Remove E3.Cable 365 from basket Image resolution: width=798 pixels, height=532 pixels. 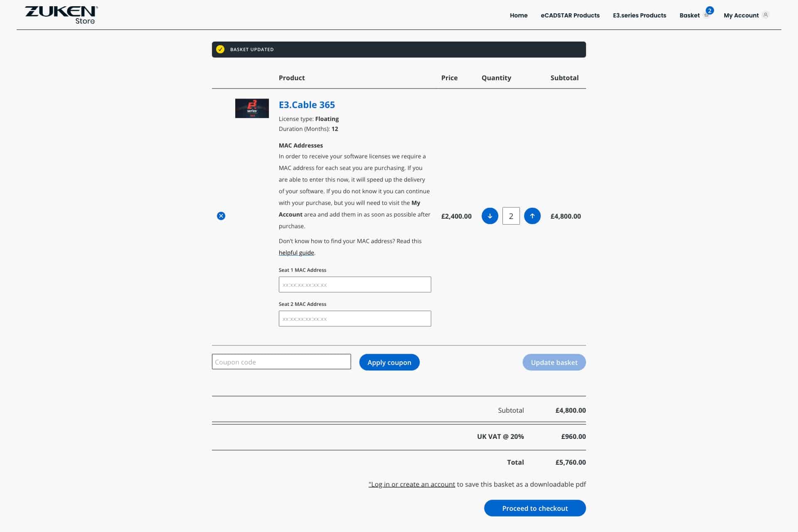tap(221, 216)
